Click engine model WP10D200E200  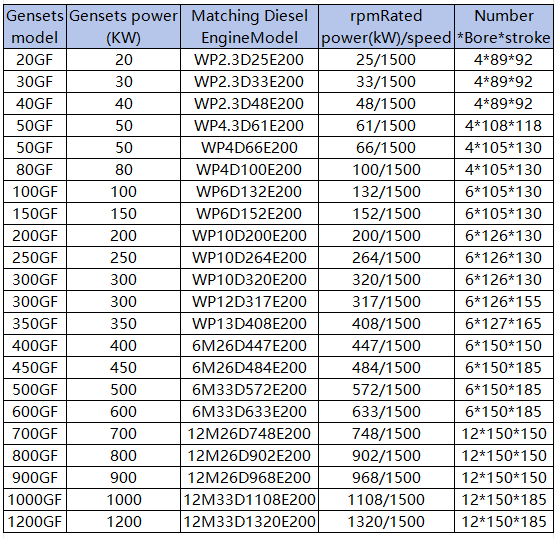click(x=249, y=236)
